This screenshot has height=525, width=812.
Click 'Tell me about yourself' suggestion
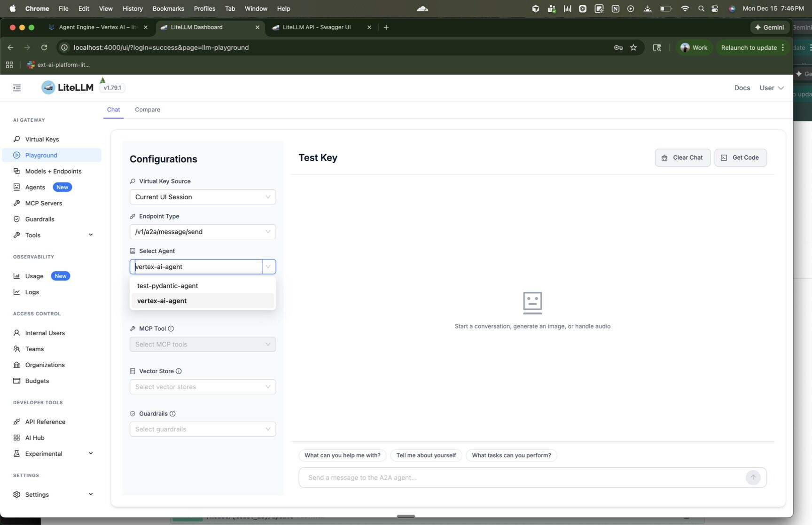coord(426,455)
